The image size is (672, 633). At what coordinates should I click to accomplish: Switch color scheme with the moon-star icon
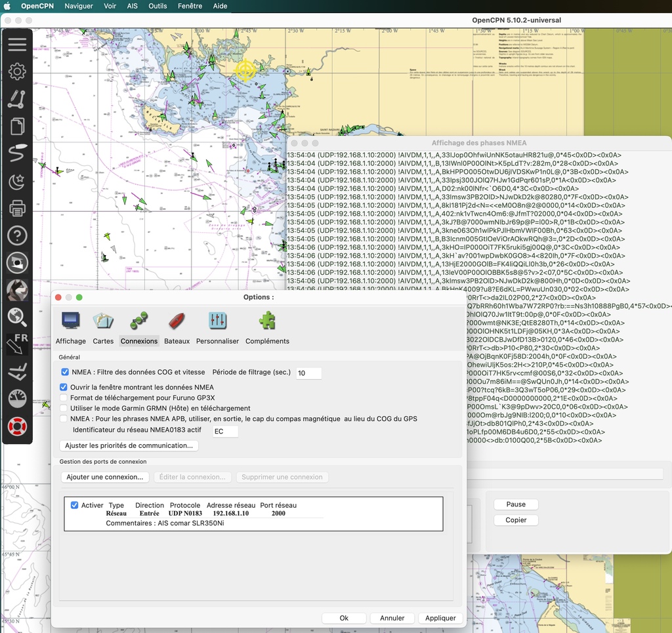(x=17, y=181)
